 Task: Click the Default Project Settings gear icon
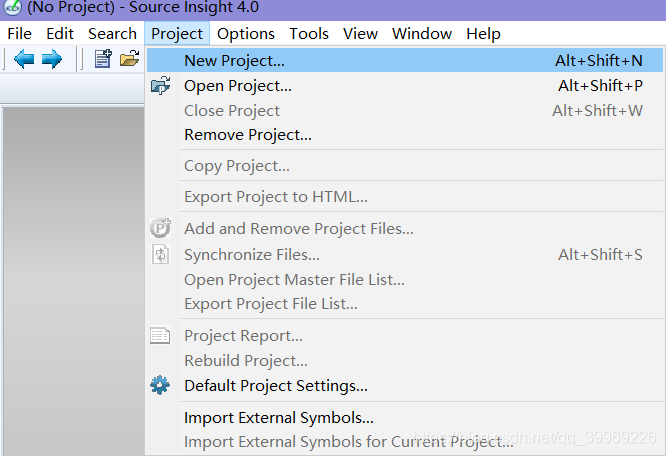[x=160, y=385]
